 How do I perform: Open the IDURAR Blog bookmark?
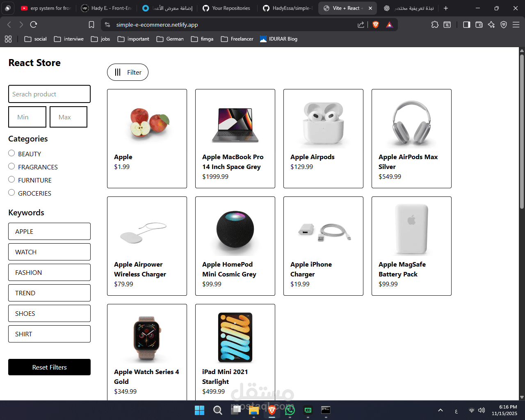click(279, 39)
